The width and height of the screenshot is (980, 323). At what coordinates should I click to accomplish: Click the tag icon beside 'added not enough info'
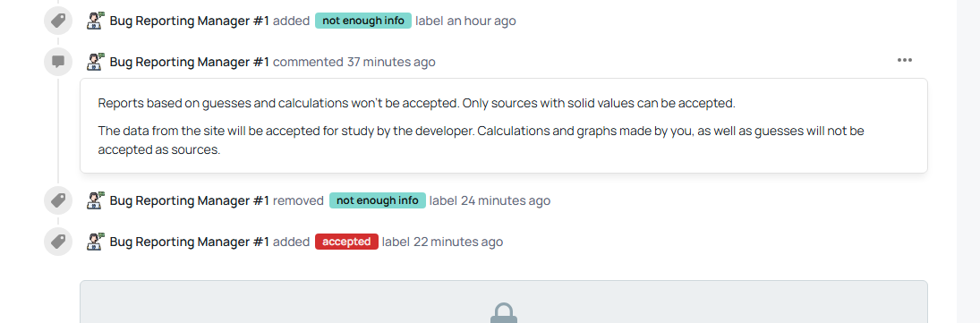(x=58, y=21)
